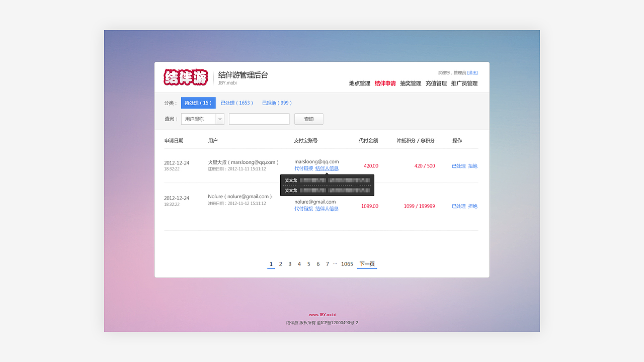Log out via the 退出 link
644x362 pixels.
[x=472, y=72]
